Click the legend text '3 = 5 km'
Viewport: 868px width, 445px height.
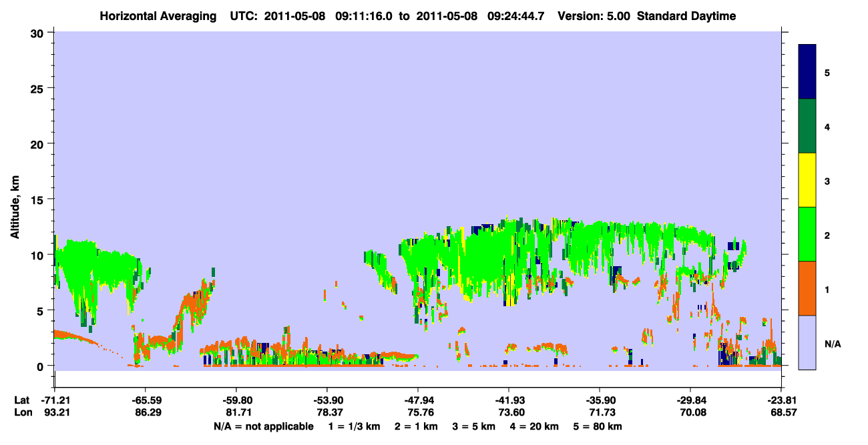tap(474, 426)
